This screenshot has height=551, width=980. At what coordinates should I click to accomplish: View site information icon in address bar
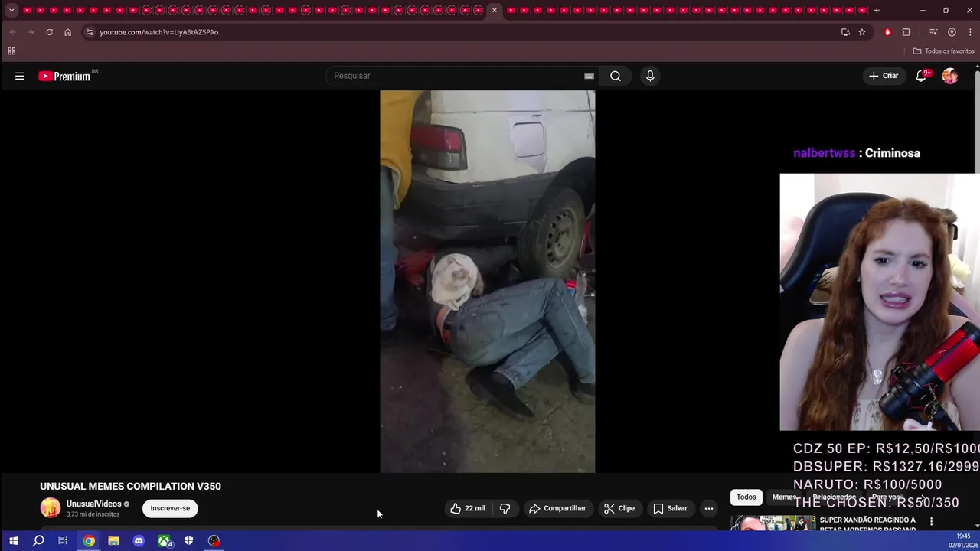[x=90, y=32]
